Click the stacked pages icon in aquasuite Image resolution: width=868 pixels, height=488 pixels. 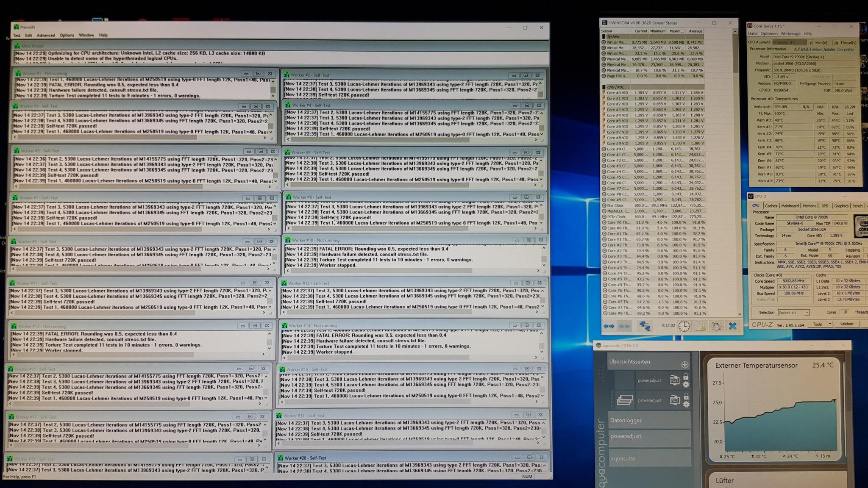[625, 399]
